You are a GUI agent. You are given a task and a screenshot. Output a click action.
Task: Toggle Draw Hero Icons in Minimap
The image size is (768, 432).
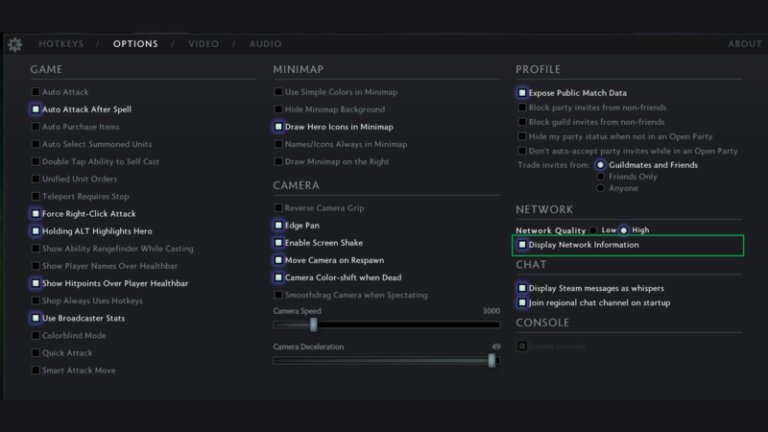pos(279,127)
